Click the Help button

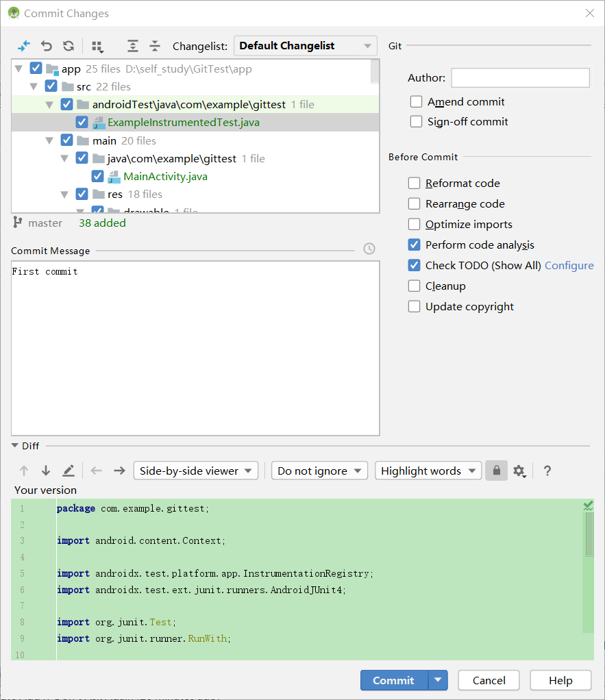560,680
